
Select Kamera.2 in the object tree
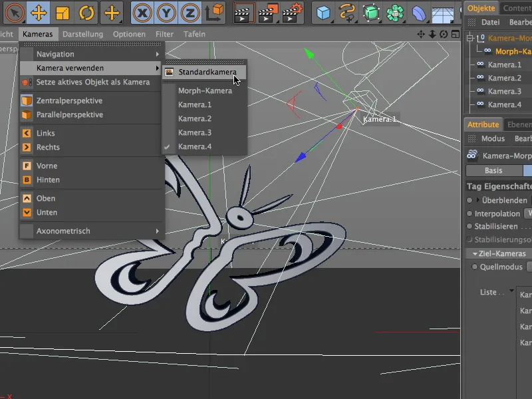pyautogui.click(x=504, y=78)
